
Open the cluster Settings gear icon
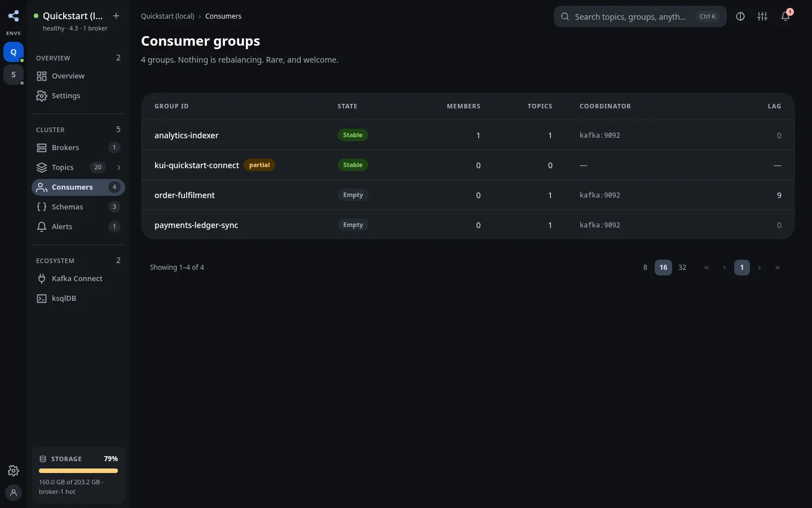tap(42, 96)
